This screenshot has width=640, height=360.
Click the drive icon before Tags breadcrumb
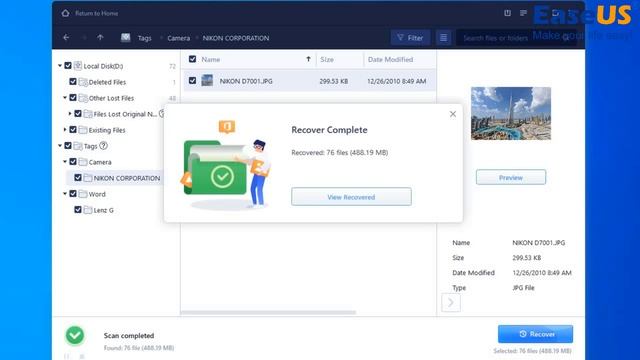tap(125, 38)
